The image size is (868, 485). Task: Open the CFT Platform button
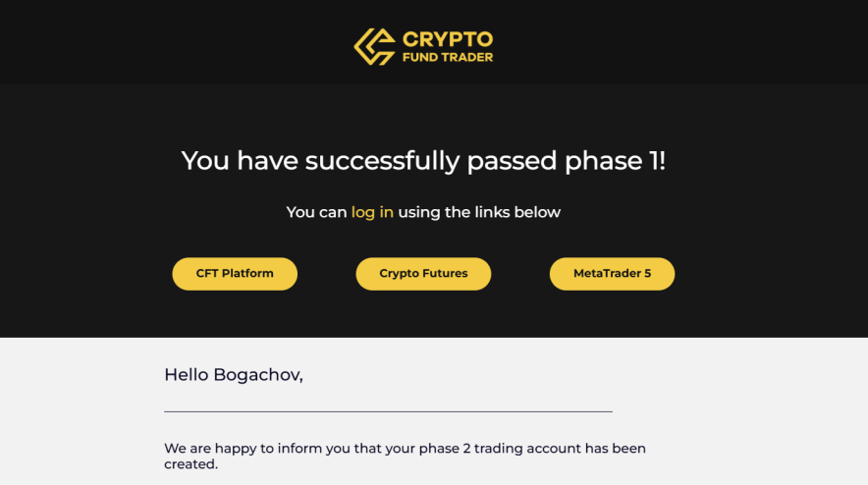click(235, 274)
